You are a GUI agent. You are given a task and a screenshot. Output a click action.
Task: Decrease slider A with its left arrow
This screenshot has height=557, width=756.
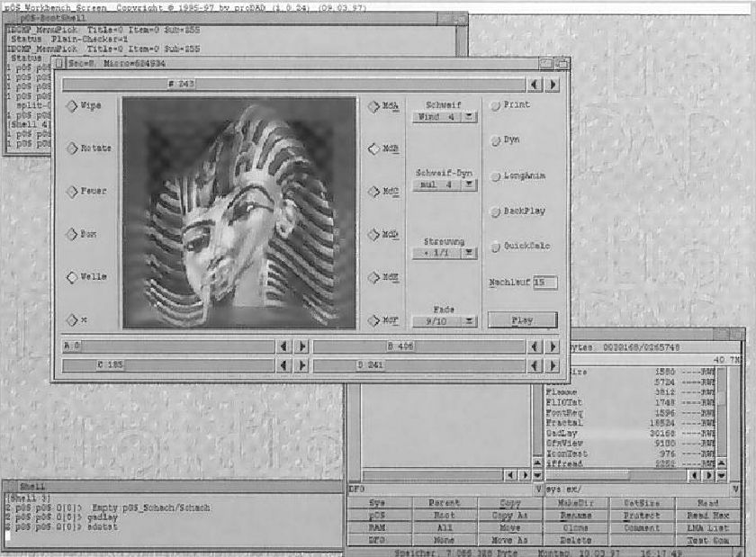point(283,346)
